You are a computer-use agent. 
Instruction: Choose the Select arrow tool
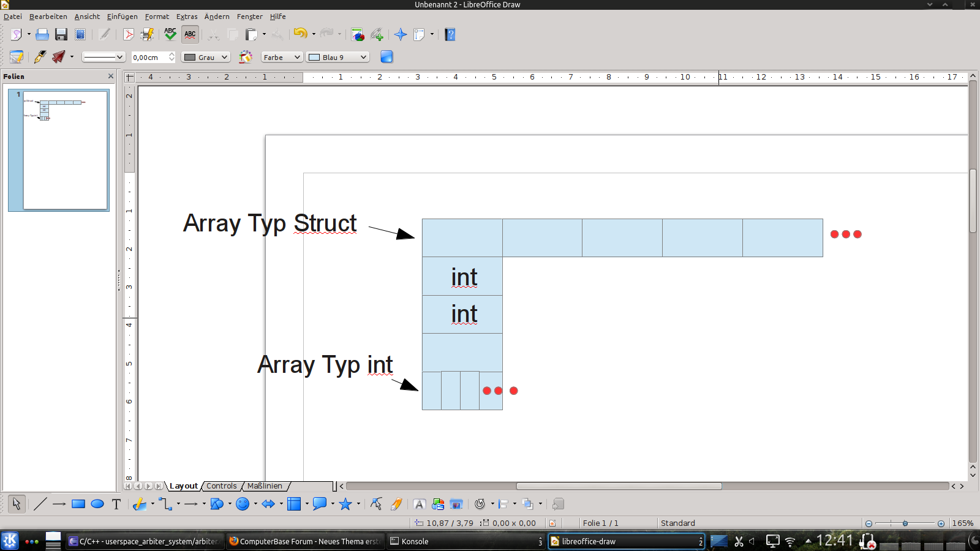coord(17,504)
